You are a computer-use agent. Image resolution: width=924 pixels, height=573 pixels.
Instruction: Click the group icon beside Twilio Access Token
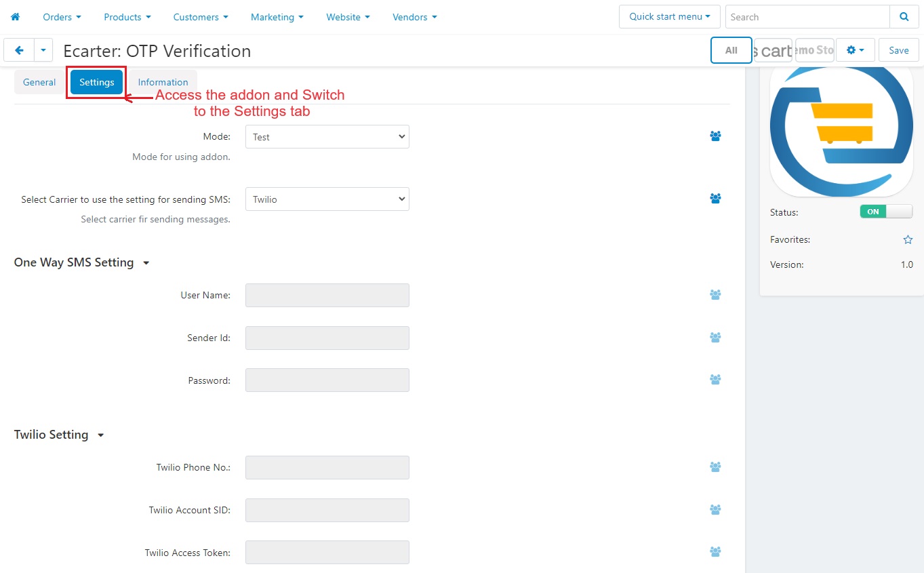715,551
